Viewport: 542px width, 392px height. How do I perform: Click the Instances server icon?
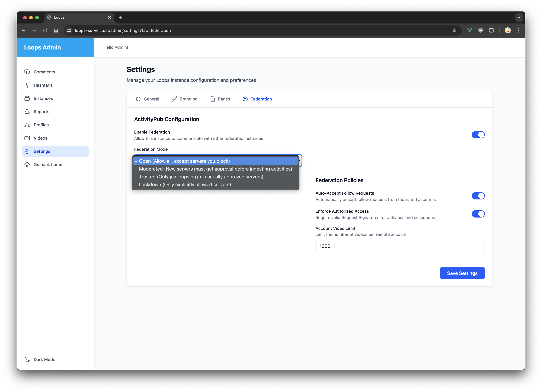click(27, 98)
